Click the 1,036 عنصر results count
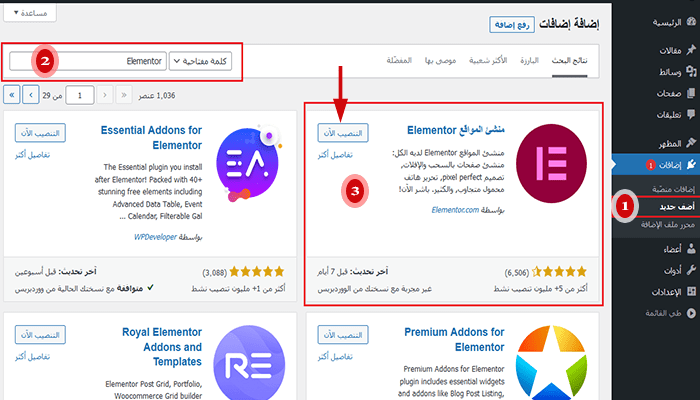The height and width of the screenshot is (400, 700). pyautogui.click(x=157, y=96)
